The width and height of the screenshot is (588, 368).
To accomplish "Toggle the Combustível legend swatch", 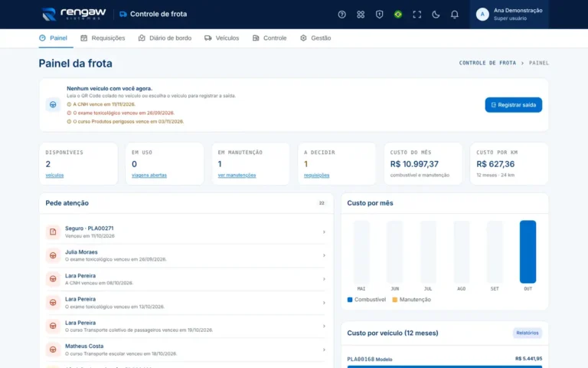I will click(350, 300).
